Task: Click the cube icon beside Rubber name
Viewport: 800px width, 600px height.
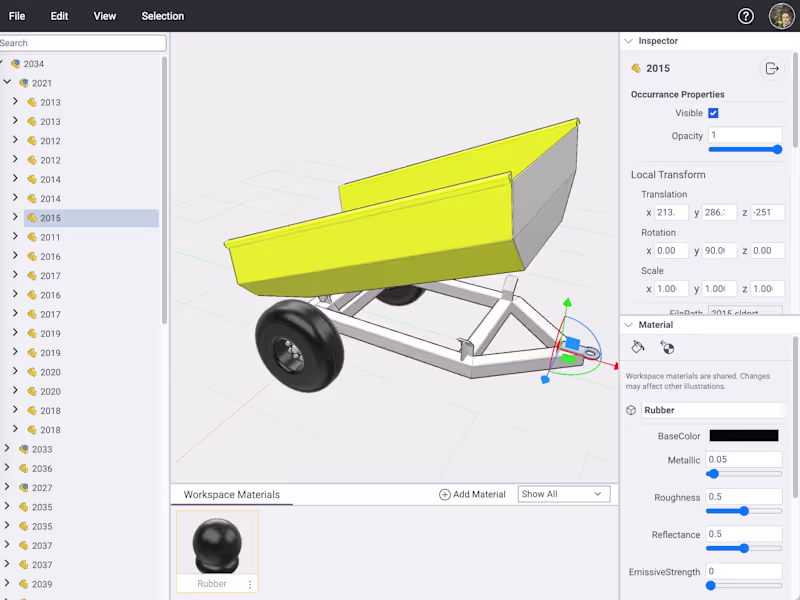Action: coord(631,410)
